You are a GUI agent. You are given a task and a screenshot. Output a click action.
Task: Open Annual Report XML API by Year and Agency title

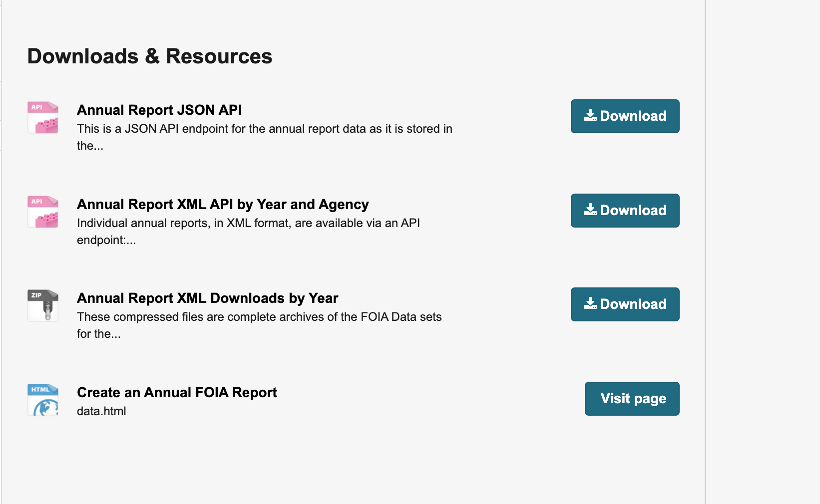223,204
